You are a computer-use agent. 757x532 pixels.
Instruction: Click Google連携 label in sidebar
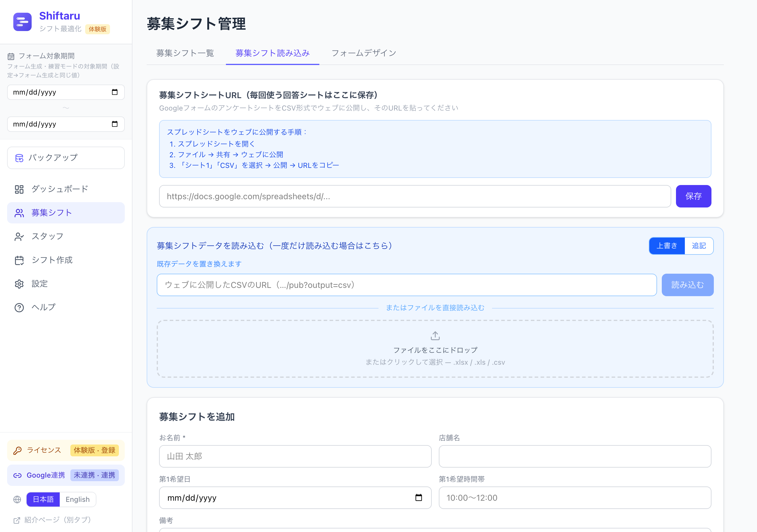pyautogui.click(x=46, y=475)
